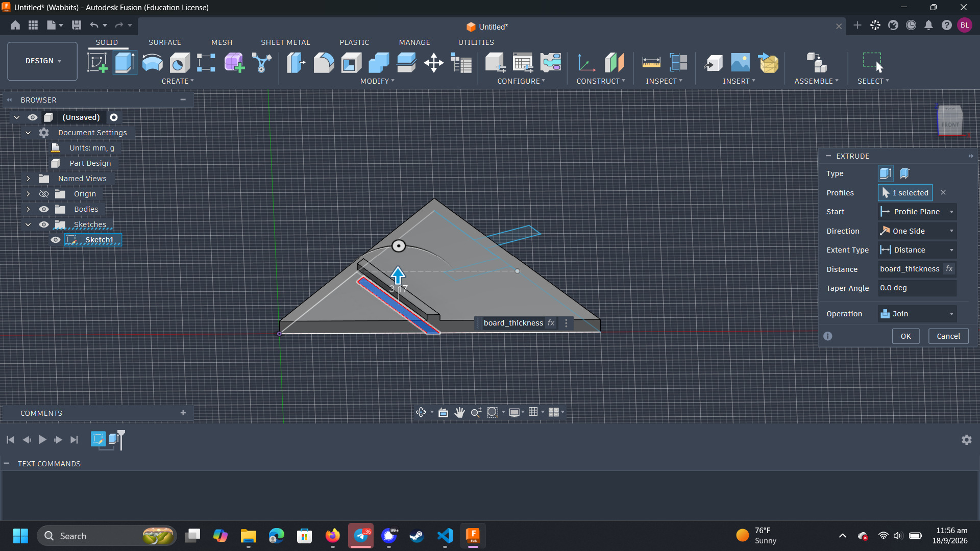Click OK in Extrude dialog
This screenshot has width=980, height=551.
point(906,336)
